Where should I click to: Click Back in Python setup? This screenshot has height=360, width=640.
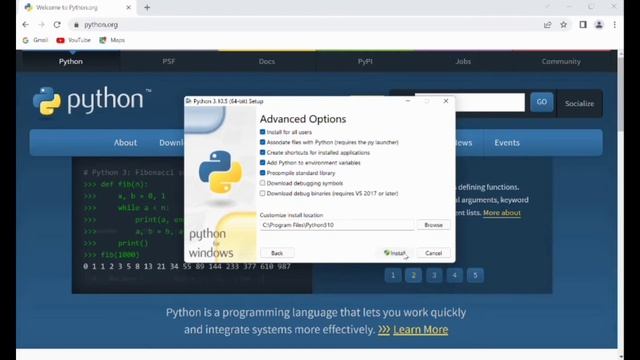pyautogui.click(x=277, y=253)
